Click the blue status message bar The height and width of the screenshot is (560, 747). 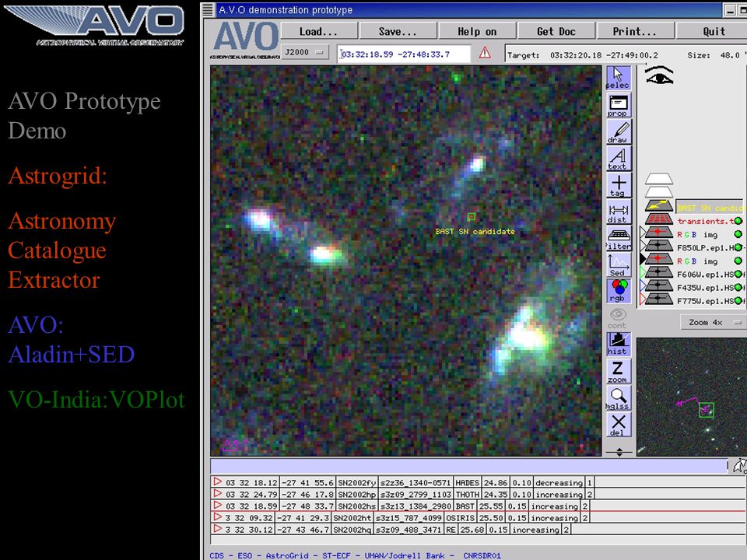[468, 466]
